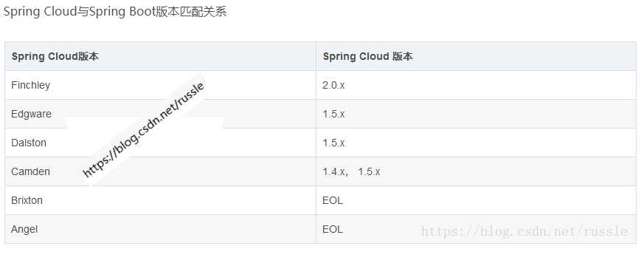Click the 1.5.x value beside Dalston

coord(333,143)
